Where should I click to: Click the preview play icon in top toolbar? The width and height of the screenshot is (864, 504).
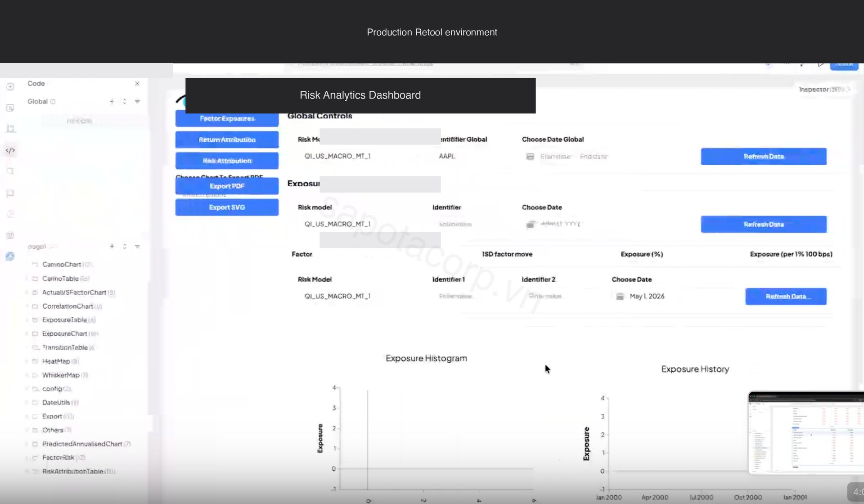tap(821, 65)
